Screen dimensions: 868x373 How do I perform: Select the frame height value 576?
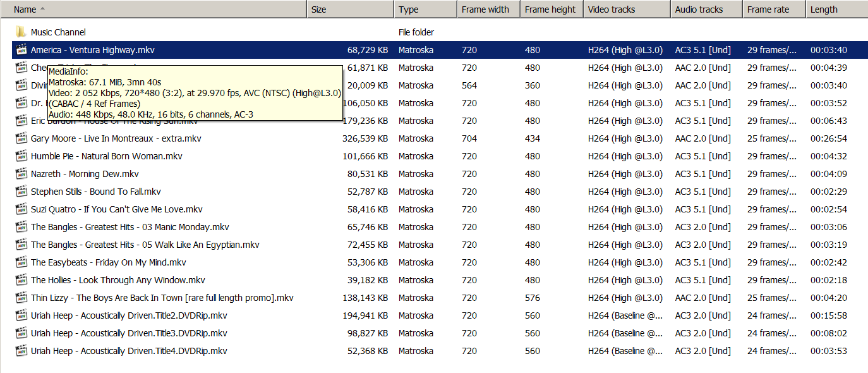coord(533,298)
